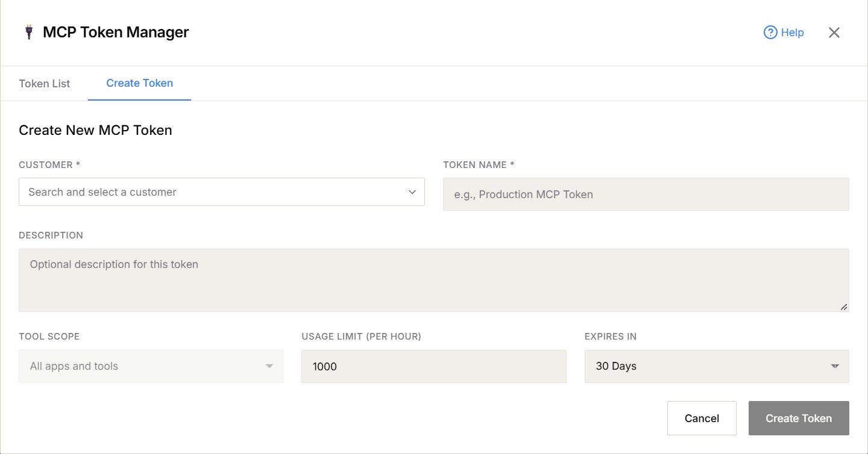Image resolution: width=868 pixels, height=454 pixels.
Task: Switch to the Token List tab
Action: [x=45, y=84]
